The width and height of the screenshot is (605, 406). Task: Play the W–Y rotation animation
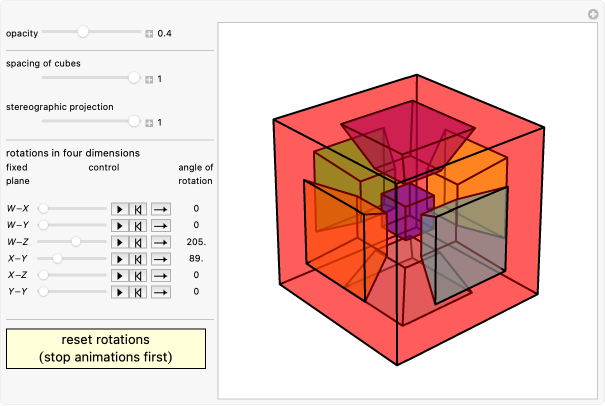coord(120,225)
